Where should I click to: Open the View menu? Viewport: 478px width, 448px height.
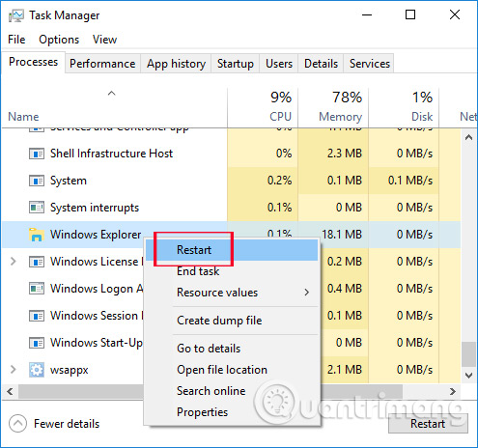[x=104, y=40]
